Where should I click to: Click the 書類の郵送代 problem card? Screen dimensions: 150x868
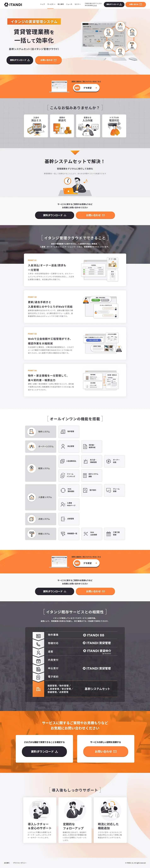click(62, 126)
